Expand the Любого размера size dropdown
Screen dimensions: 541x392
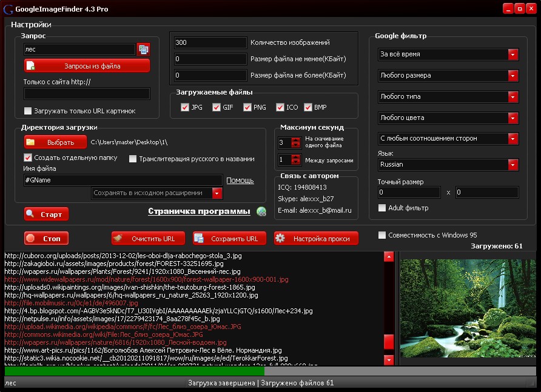click(x=448, y=76)
